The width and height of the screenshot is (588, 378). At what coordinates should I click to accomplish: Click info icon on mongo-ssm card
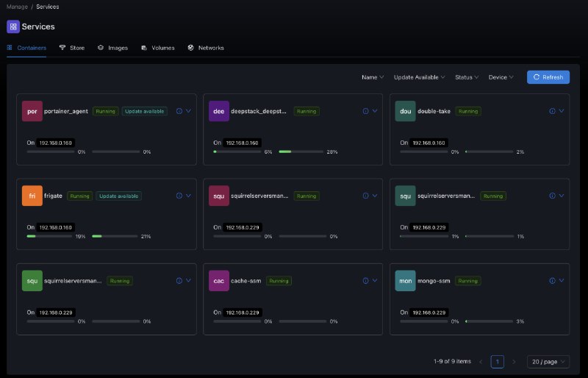[x=553, y=280]
